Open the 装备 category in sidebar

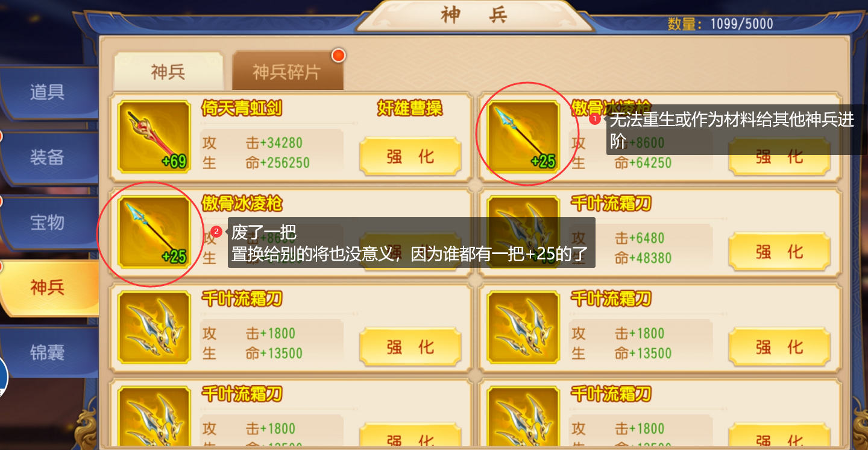48,157
